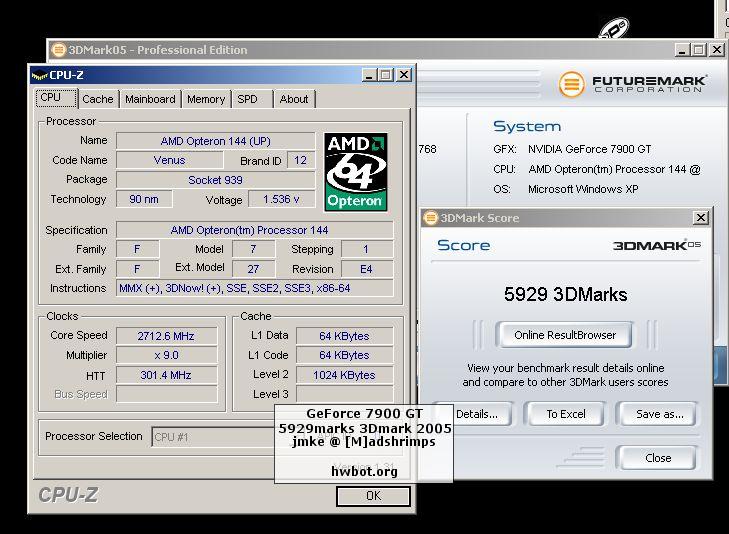Click the Close button in 3DMark Score
This screenshot has height=534, width=729.
[658, 458]
